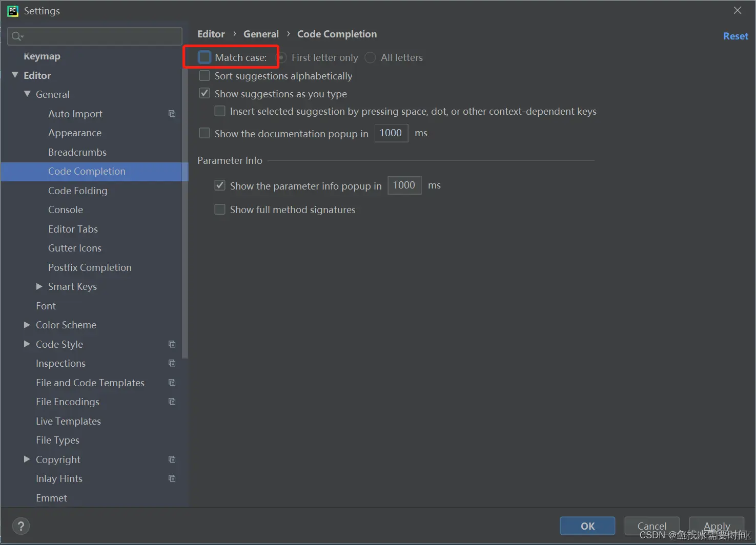Screen dimensions: 756x545
Task: Open Postfix Completion settings
Action: pyautogui.click(x=90, y=267)
